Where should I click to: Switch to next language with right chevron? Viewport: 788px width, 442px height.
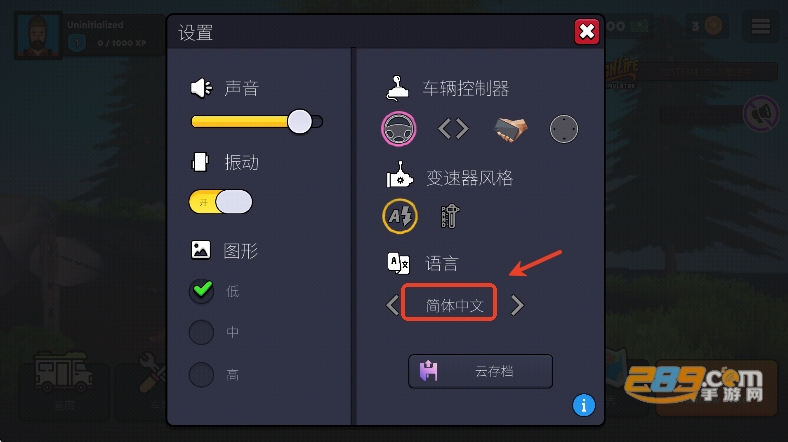tap(517, 305)
